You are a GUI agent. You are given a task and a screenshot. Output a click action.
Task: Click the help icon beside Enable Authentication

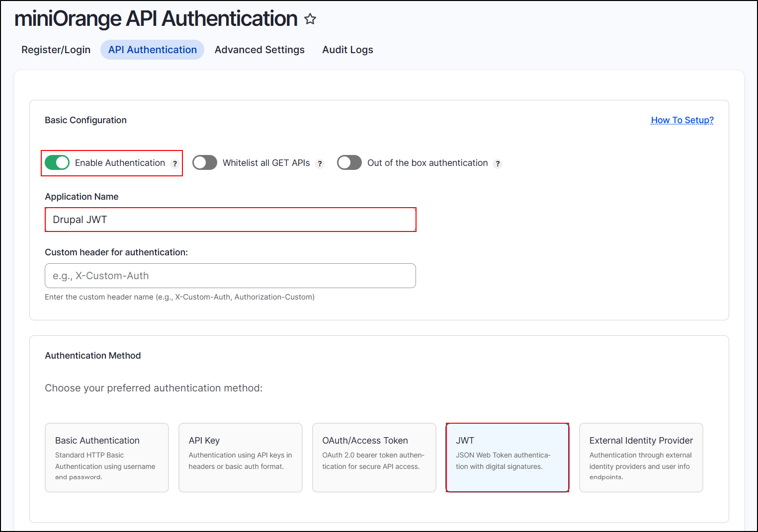[175, 163]
